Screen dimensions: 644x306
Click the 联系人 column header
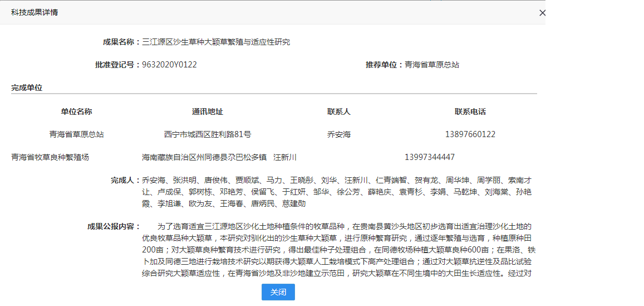339,111
